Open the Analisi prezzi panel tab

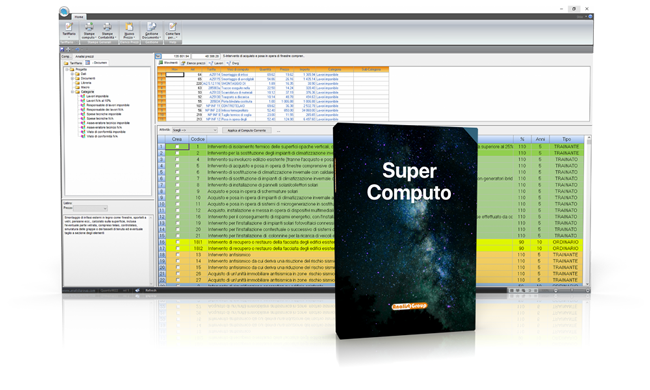coord(85,56)
